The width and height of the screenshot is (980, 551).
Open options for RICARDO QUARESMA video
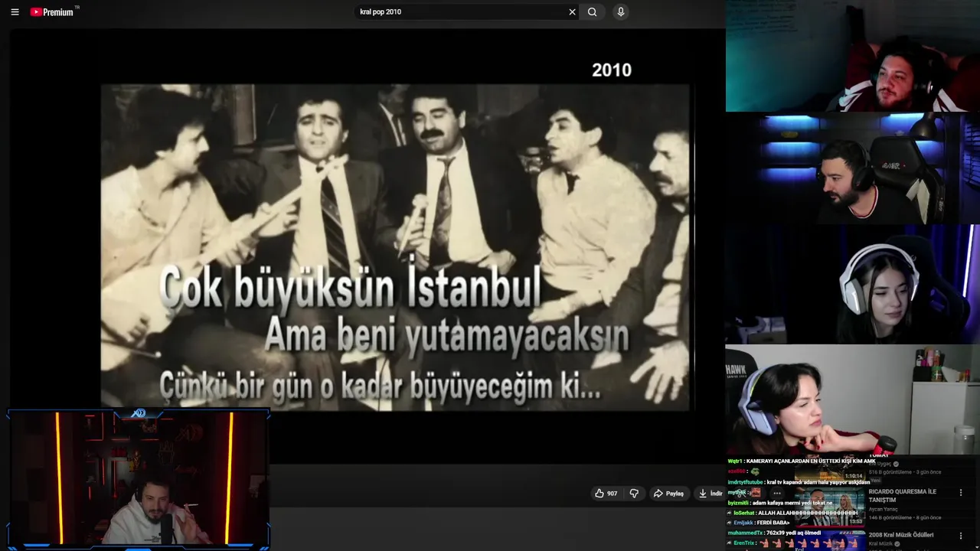pyautogui.click(x=961, y=493)
